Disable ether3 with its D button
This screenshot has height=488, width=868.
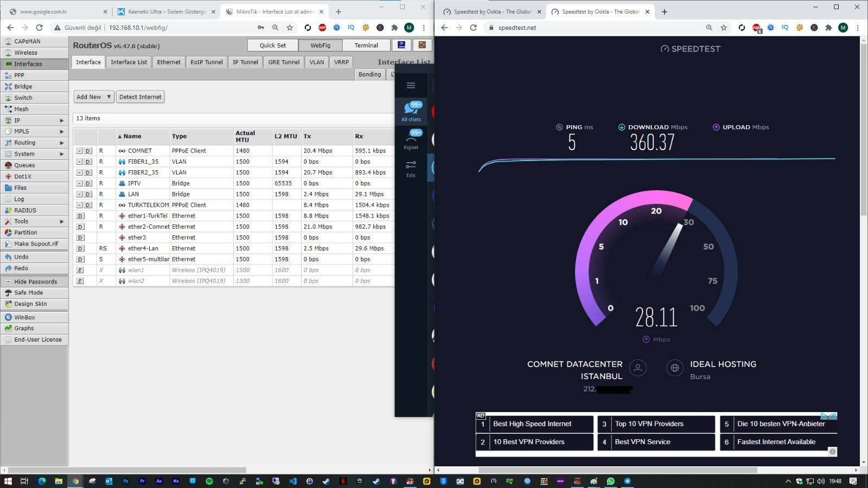pyautogui.click(x=80, y=237)
